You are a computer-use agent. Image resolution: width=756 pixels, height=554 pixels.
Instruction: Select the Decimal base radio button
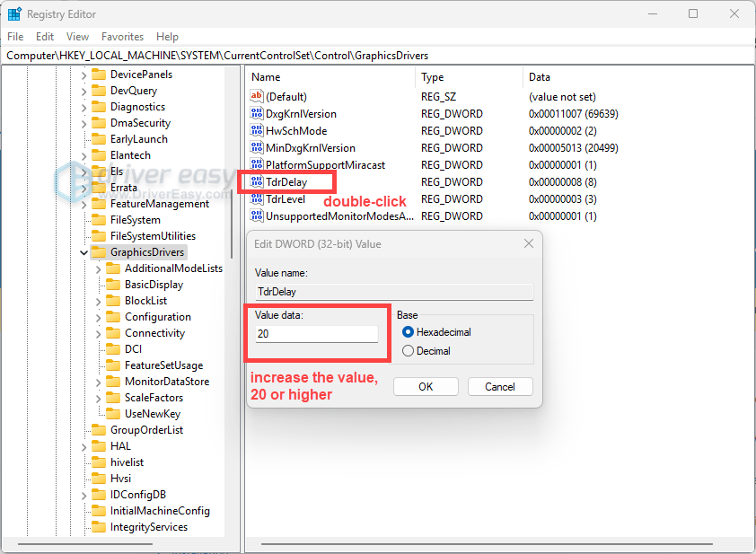pos(409,351)
